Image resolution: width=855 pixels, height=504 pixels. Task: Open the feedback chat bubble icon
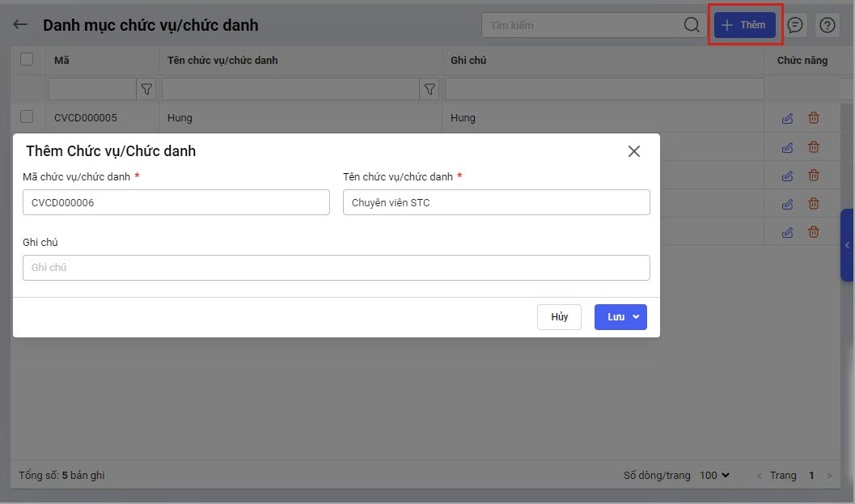pos(795,25)
